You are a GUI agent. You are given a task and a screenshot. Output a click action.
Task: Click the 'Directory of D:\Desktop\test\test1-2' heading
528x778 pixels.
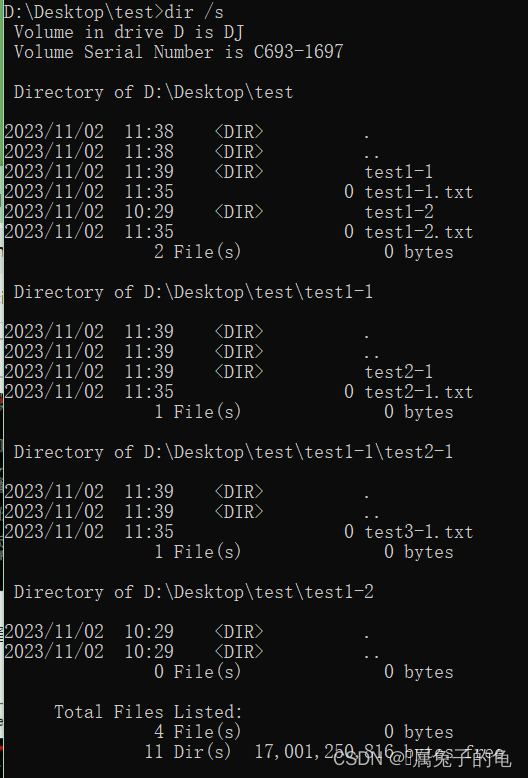tap(194, 592)
